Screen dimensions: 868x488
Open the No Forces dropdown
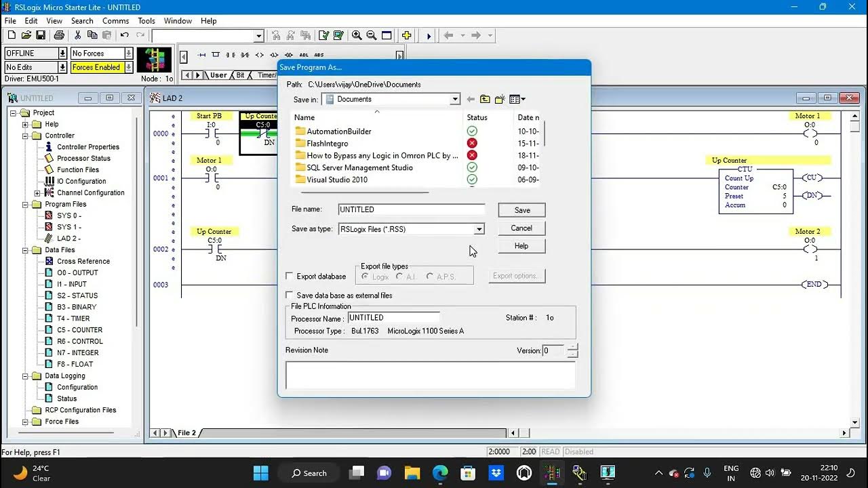tap(129, 53)
